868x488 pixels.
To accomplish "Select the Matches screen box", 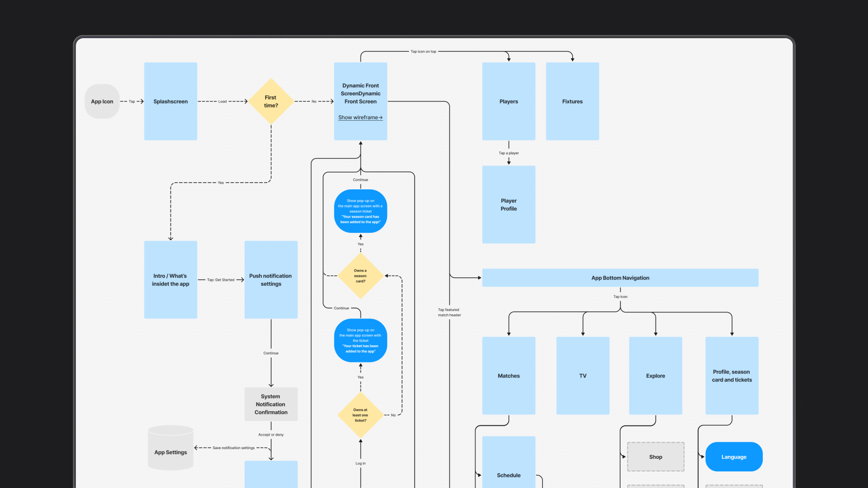I will (x=509, y=376).
